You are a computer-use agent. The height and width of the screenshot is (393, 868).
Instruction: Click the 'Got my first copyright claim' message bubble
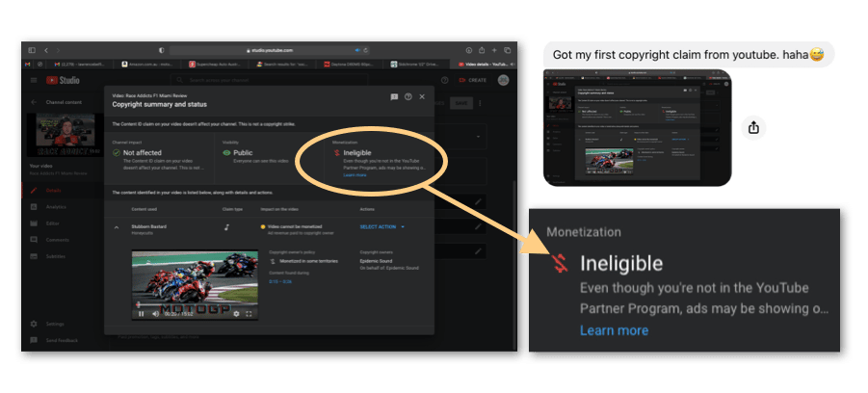coord(689,54)
